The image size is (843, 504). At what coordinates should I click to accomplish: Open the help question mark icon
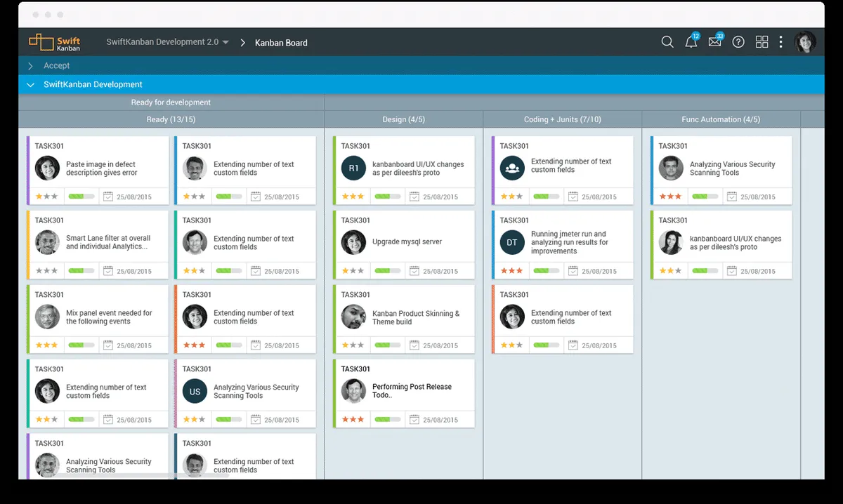(x=738, y=42)
